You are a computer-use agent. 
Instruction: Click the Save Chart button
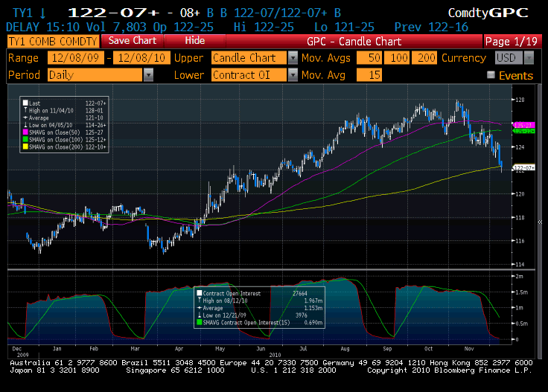point(133,41)
